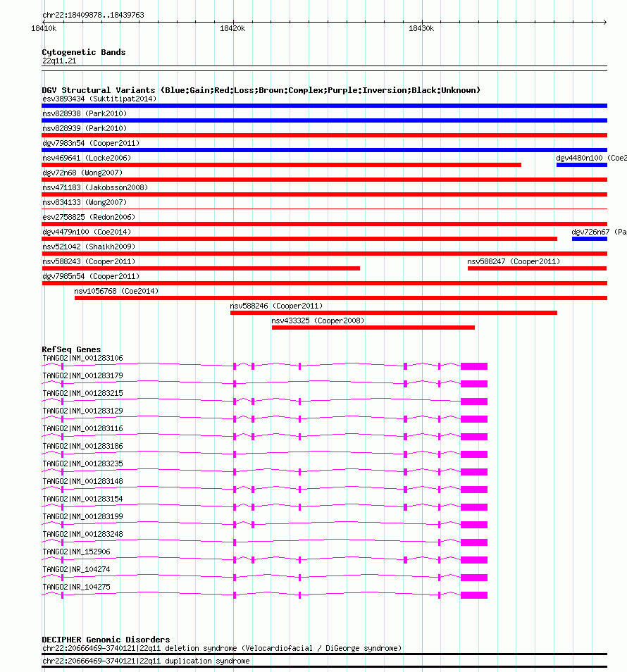Screen dimensions: 627x672
Task: Click the red bar of nsv588246
Action: (393, 313)
